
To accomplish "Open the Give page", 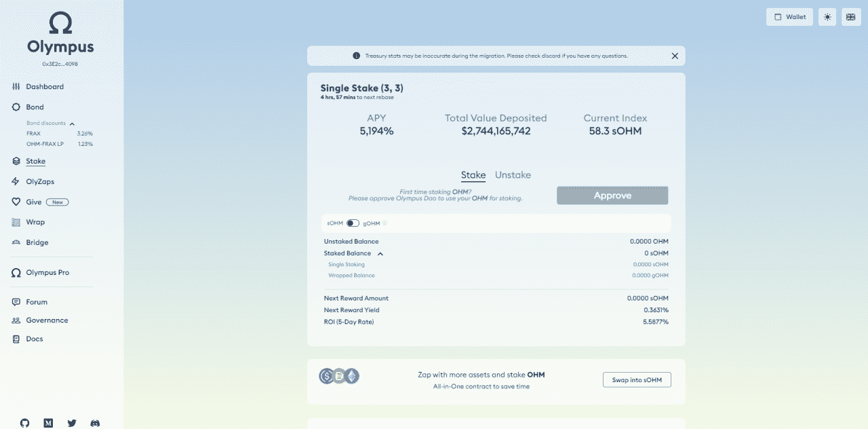I will 34,202.
